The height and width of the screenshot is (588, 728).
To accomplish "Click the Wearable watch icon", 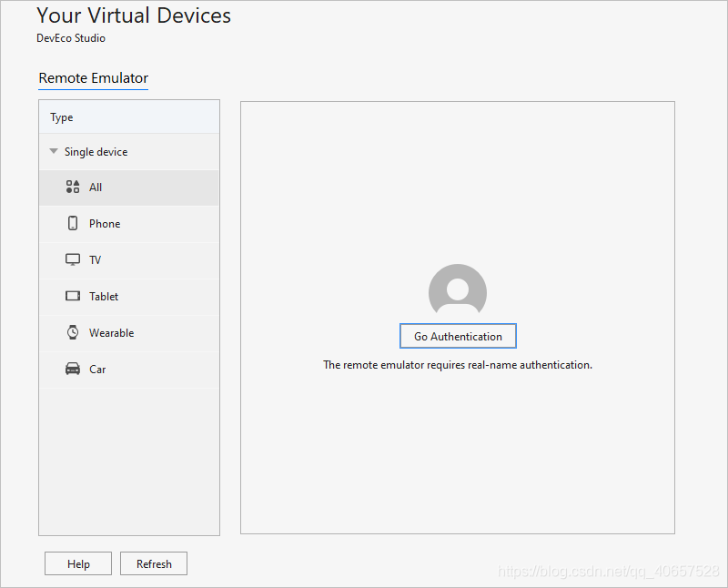I will [73, 332].
